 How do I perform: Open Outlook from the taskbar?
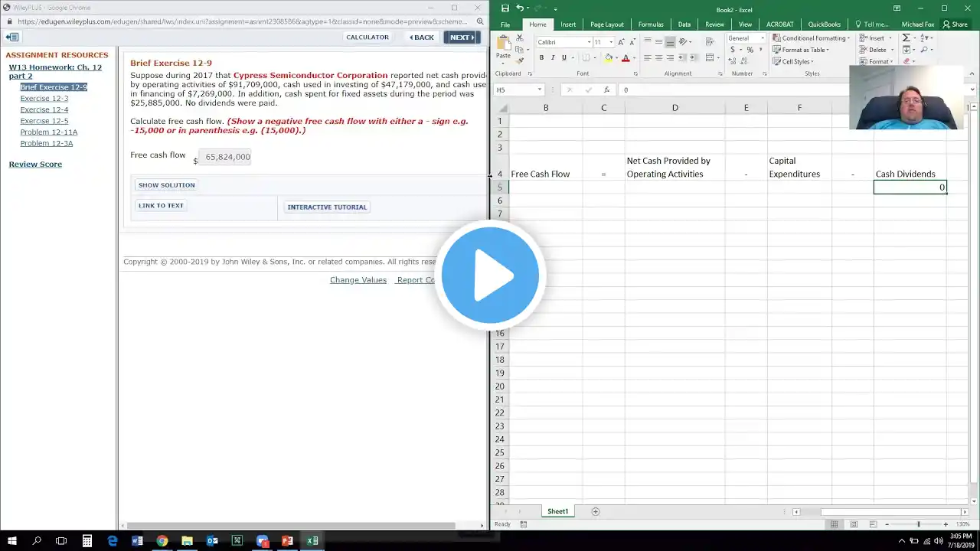(212, 540)
